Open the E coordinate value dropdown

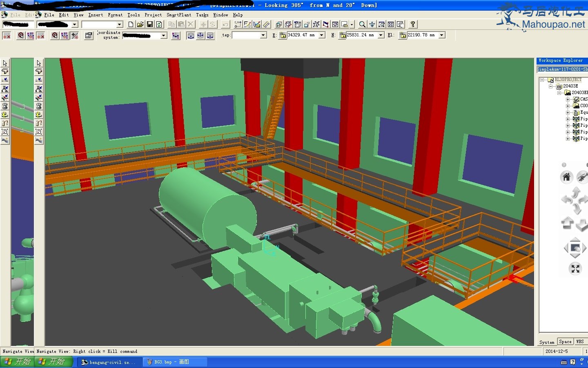click(322, 36)
